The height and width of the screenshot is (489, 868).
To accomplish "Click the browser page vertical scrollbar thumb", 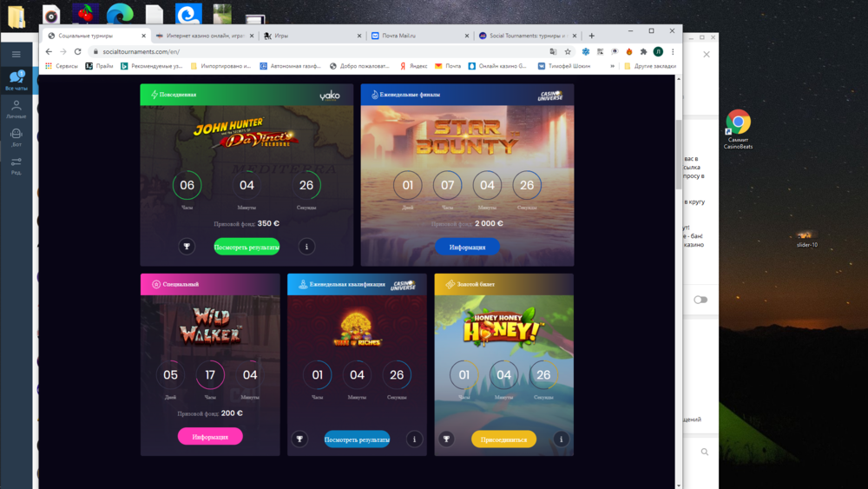I will (x=679, y=155).
